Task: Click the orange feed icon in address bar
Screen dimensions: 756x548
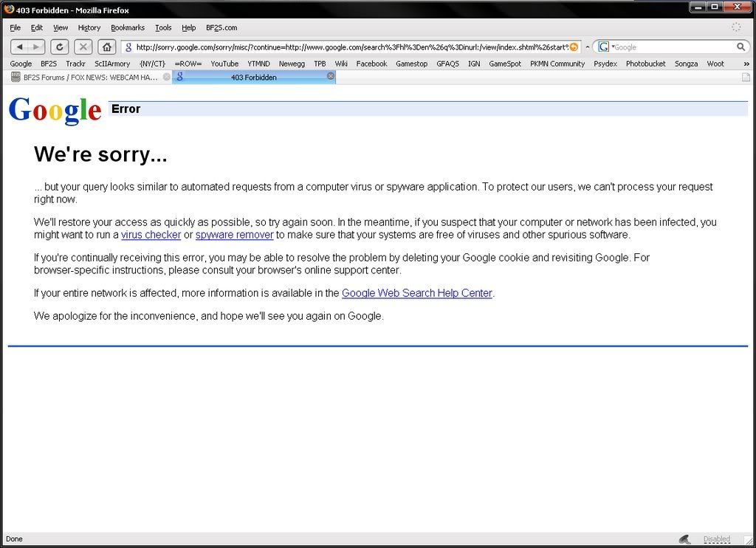Action: [574, 47]
